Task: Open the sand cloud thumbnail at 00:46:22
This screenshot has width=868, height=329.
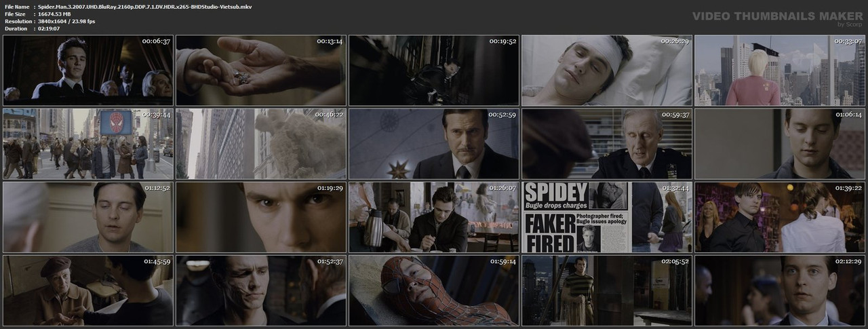Action: [x=261, y=143]
